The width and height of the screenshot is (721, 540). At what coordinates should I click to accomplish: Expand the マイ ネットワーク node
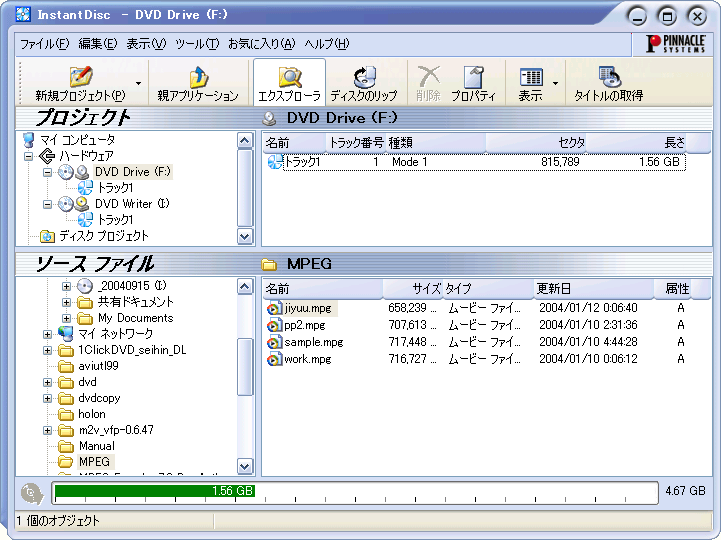click(47, 334)
